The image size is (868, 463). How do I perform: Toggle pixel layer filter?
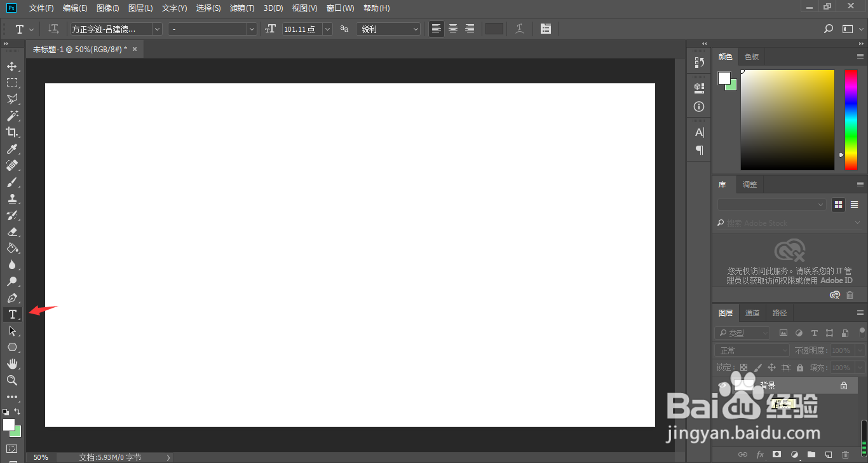click(783, 333)
